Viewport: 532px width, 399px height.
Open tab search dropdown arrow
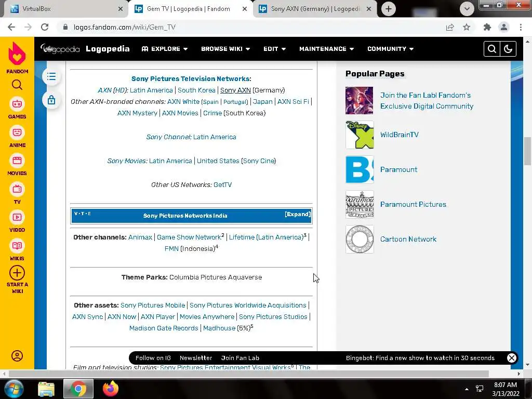click(x=467, y=9)
